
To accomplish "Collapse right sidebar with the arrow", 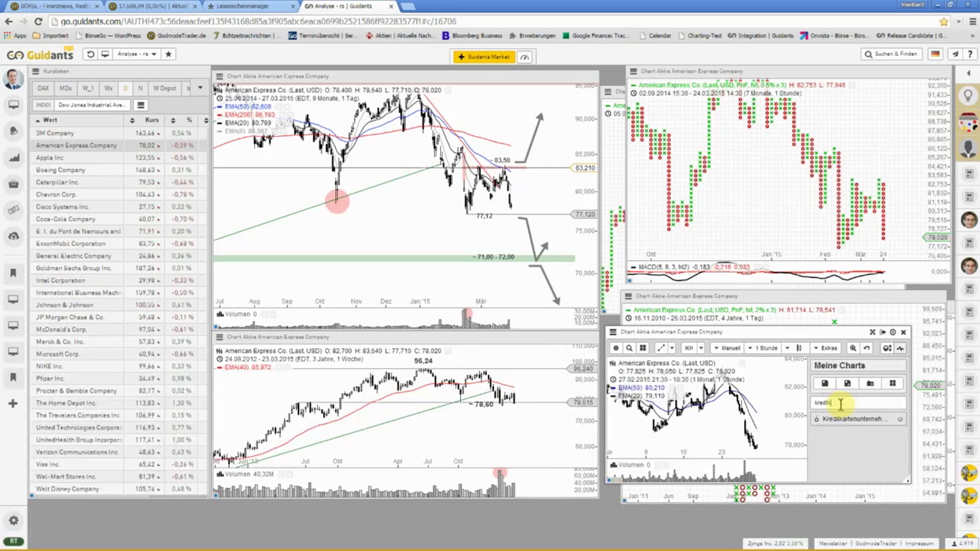I will point(969,73).
